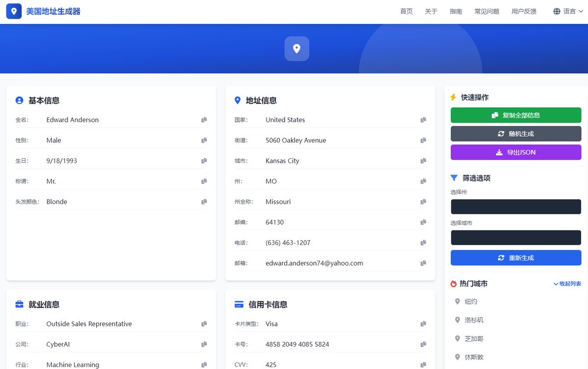Copy the industry Machine Learning
588x369 pixels.
[x=204, y=365]
